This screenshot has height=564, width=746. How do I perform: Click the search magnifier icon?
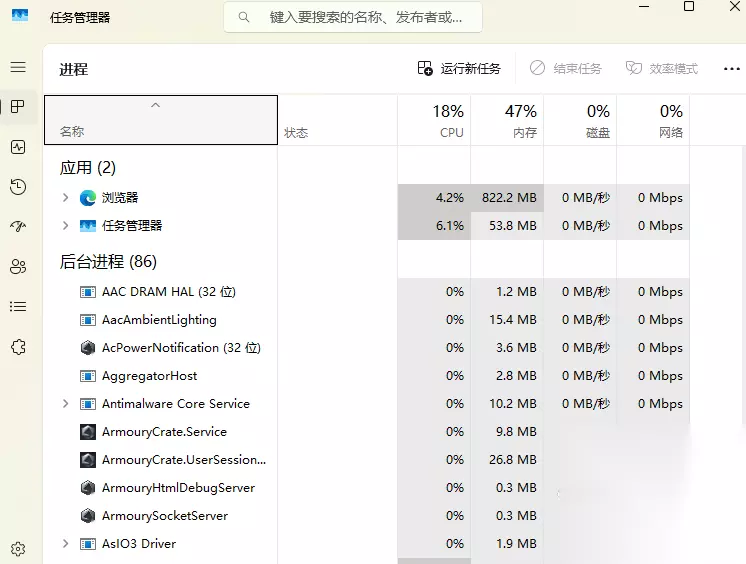click(244, 18)
